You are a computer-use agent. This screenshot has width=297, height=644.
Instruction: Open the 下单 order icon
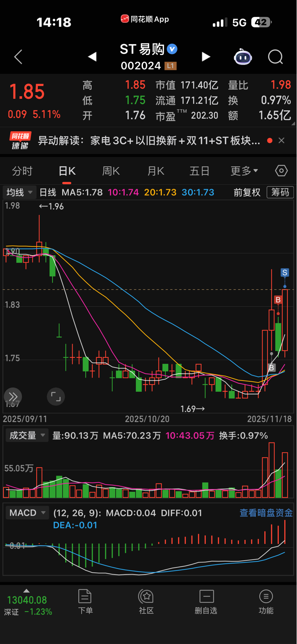click(x=85, y=601)
